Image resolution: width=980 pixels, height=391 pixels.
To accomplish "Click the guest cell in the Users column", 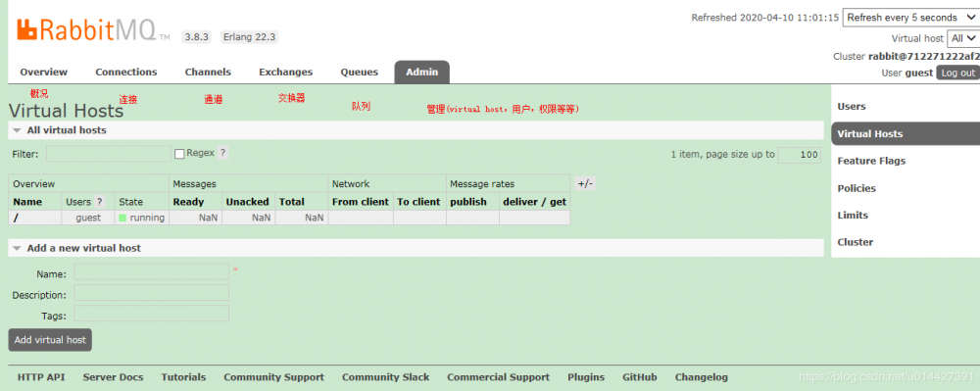I will pos(88,218).
